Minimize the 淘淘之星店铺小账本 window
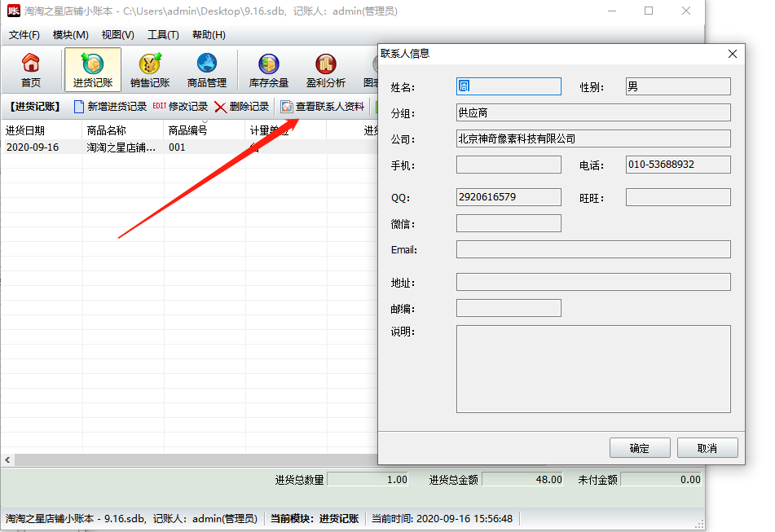This screenshot has height=532, width=775. 612,11
